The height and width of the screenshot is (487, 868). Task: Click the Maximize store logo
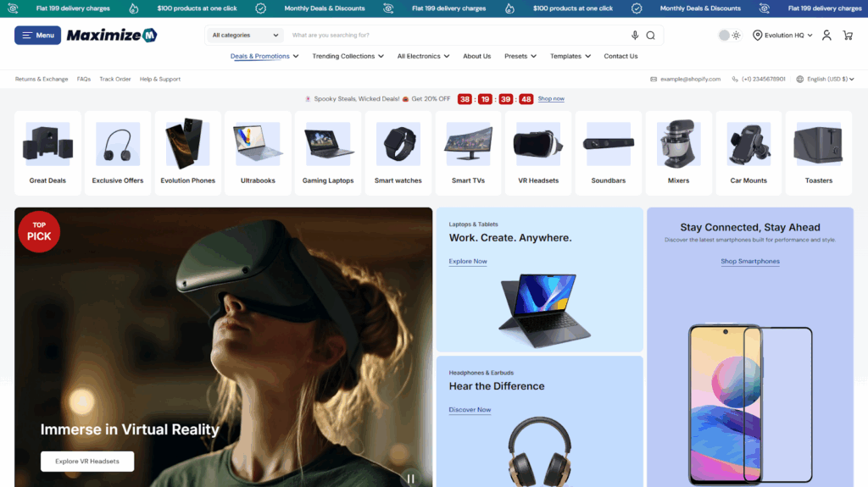(112, 36)
